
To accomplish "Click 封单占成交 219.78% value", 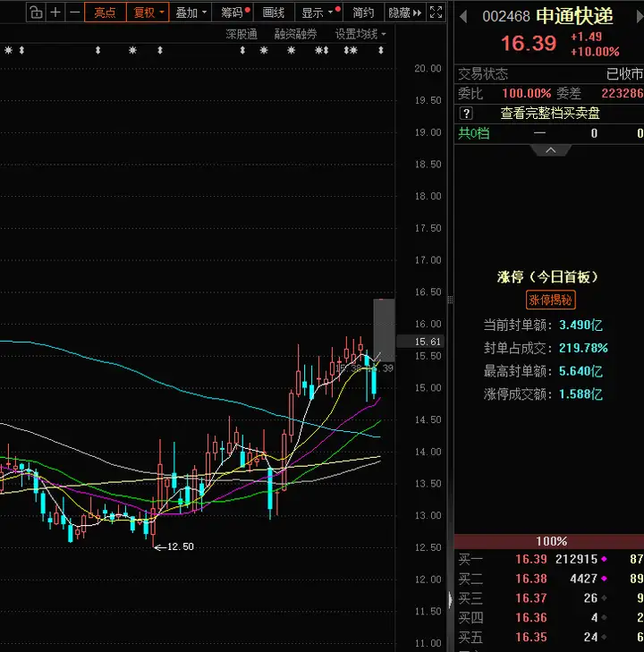I will pos(583,348).
